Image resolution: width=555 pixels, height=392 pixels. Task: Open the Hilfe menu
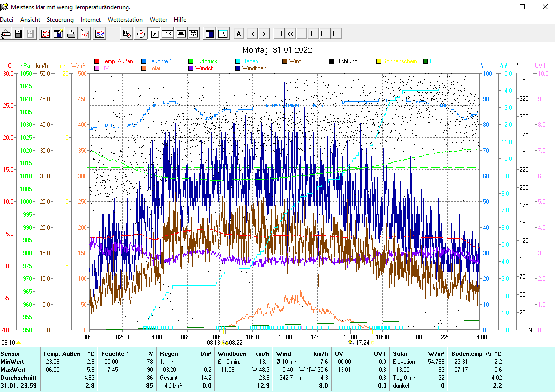(x=180, y=20)
